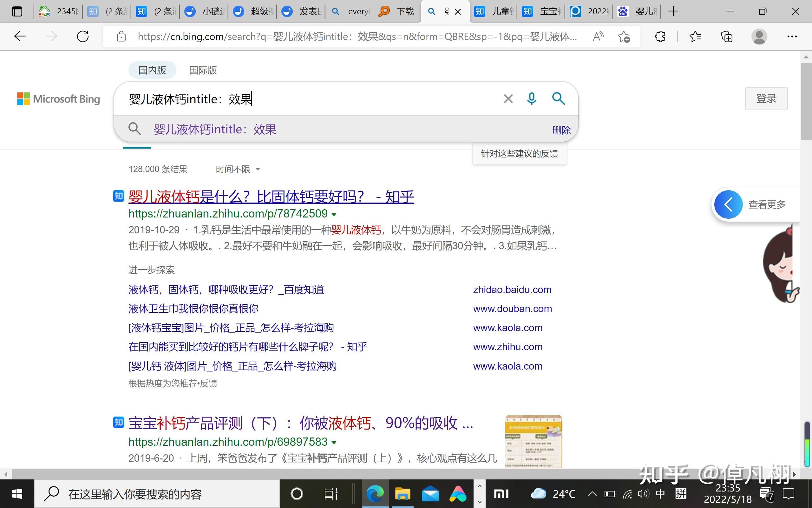
Task: Delete the search suggestion via 删除
Action: tap(561, 130)
